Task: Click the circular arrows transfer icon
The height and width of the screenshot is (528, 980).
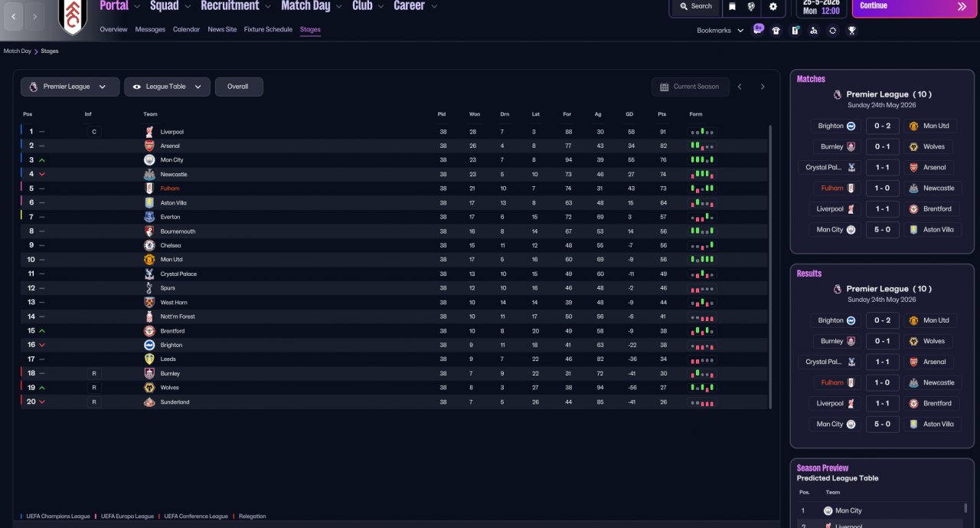Action: (x=832, y=31)
